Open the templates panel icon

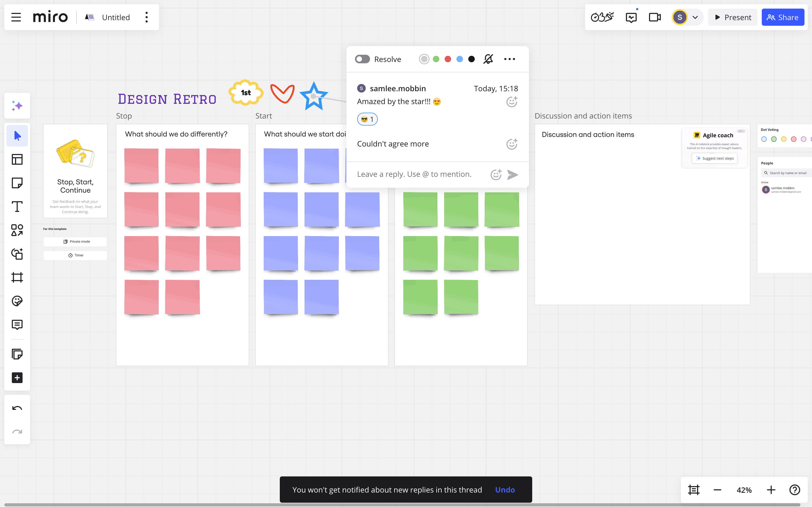coord(17,159)
